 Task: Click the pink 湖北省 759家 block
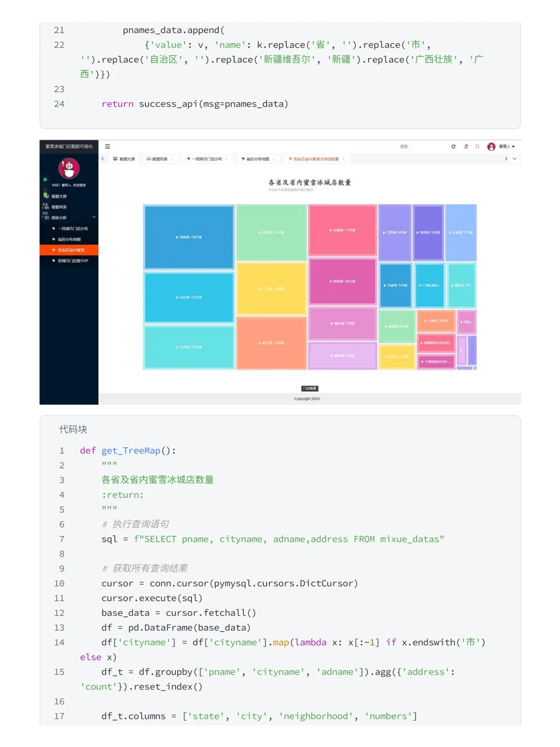[342, 323]
